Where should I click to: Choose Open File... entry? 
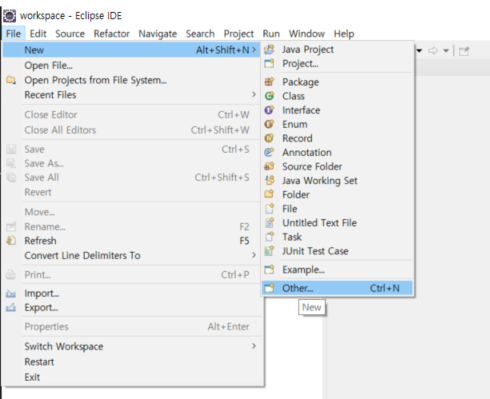(131, 65)
